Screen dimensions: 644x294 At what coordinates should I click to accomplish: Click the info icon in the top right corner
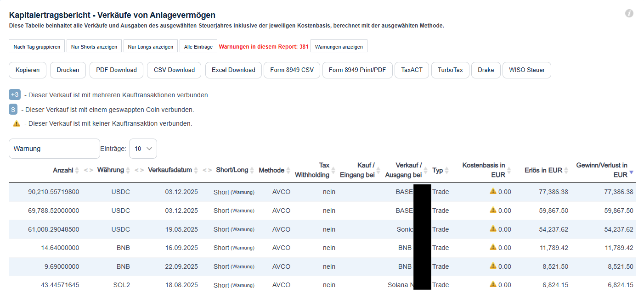pos(629,14)
